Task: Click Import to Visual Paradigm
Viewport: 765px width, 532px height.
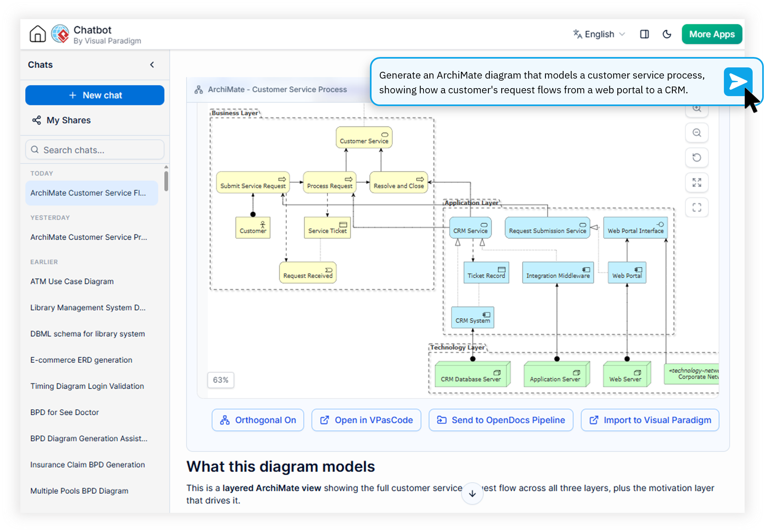Action: point(650,420)
